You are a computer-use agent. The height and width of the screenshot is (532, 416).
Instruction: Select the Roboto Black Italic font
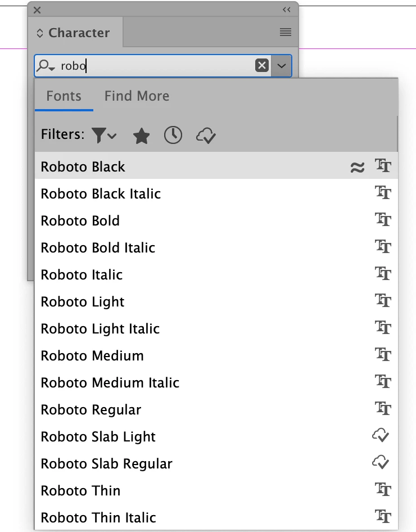point(216,193)
